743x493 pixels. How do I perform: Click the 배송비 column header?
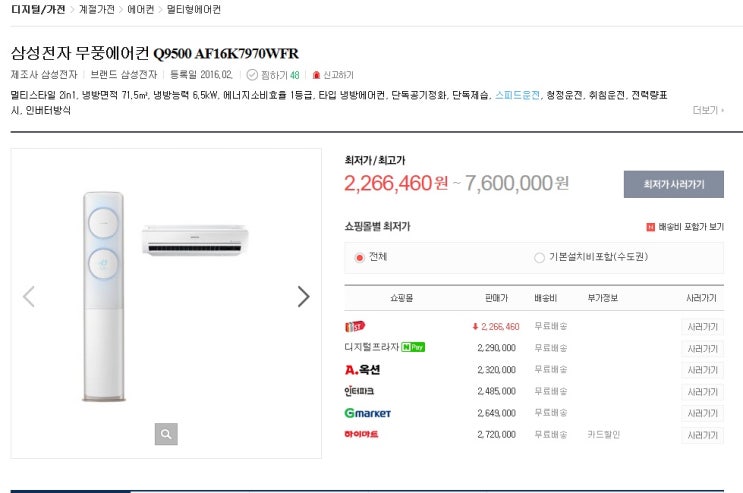click(545, 298)
